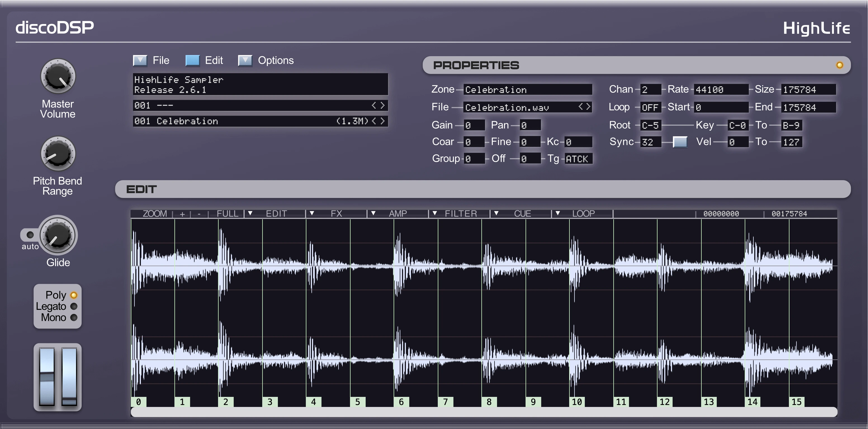The width and height of the screenshot is (868, 429).
Task: Select Legato voice mode
Action: pyautogui.click(x=74, y=306)
